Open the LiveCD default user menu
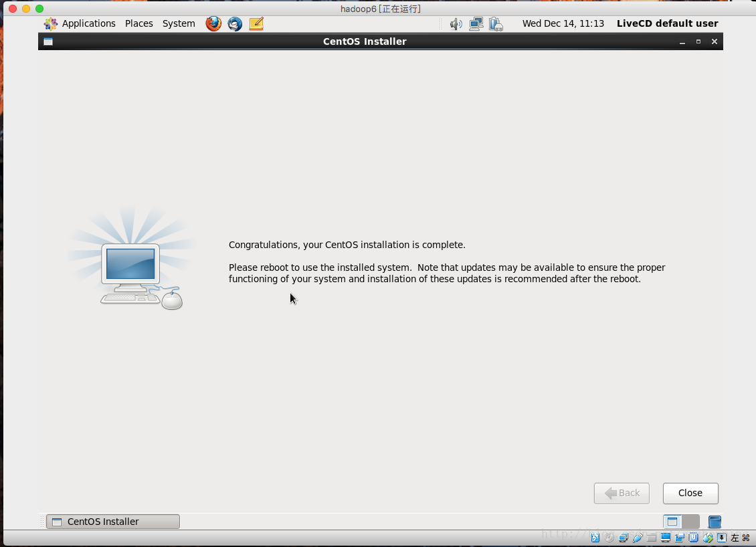This screenshot has height=547, width=756. click(x=667, y=23)
